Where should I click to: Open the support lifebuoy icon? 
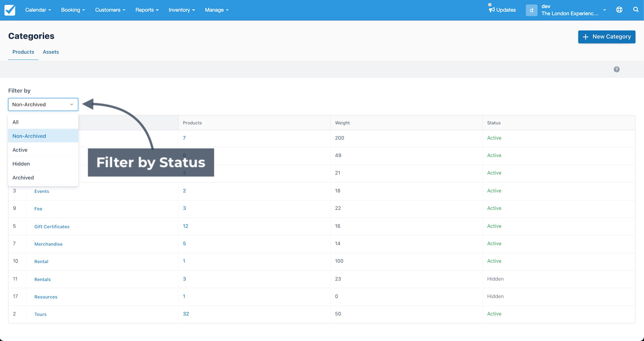619,10
